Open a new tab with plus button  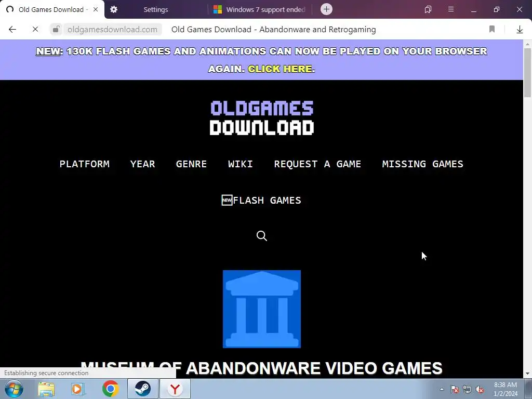(326, 9)
